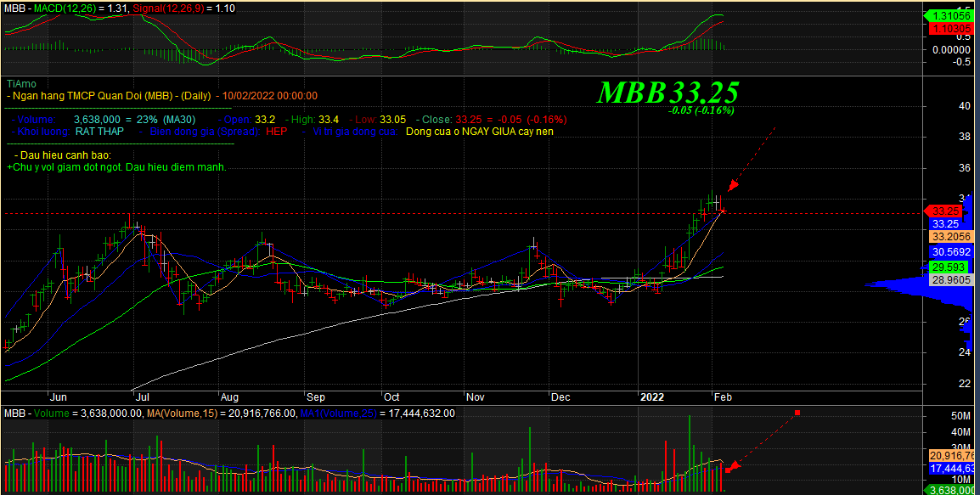Click the Aug label on the time axis
This screenshot has height=495, width=980.
[229, 397]
